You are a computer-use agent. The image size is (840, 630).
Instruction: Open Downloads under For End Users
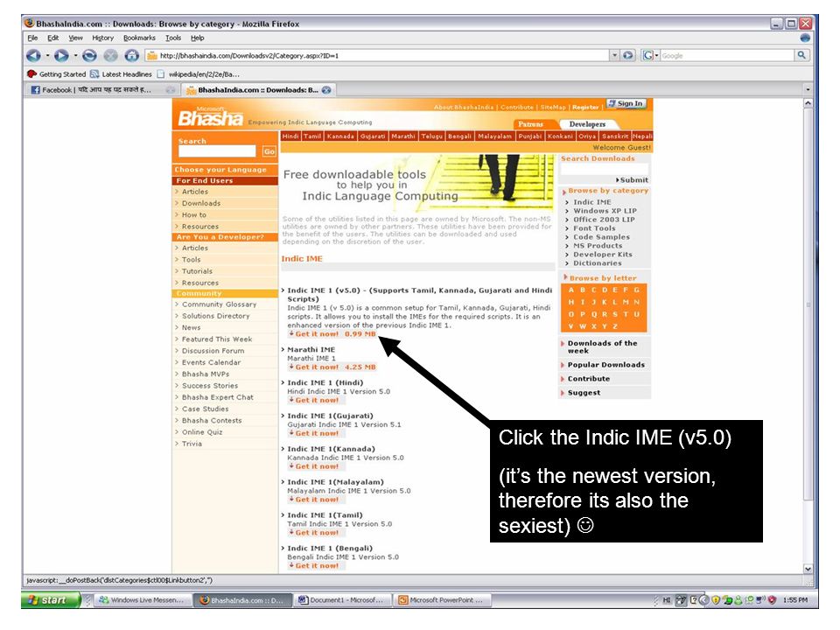[x=201, y=203]
